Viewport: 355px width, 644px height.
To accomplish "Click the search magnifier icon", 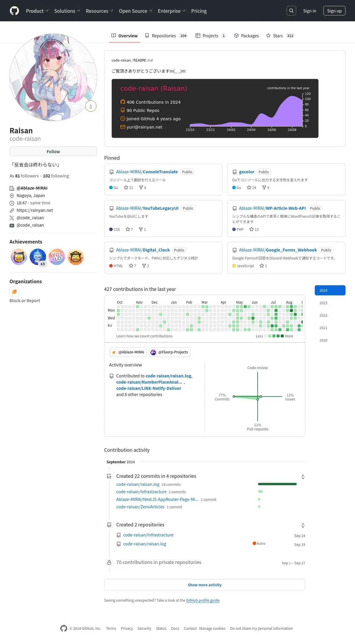I will click(291, 11).
